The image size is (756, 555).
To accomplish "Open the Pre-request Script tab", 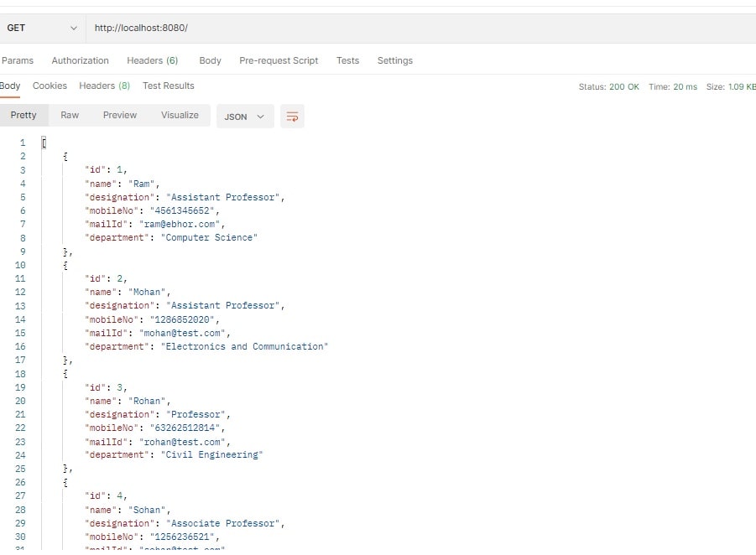I will pyautogui.click(x=279, y=60).
